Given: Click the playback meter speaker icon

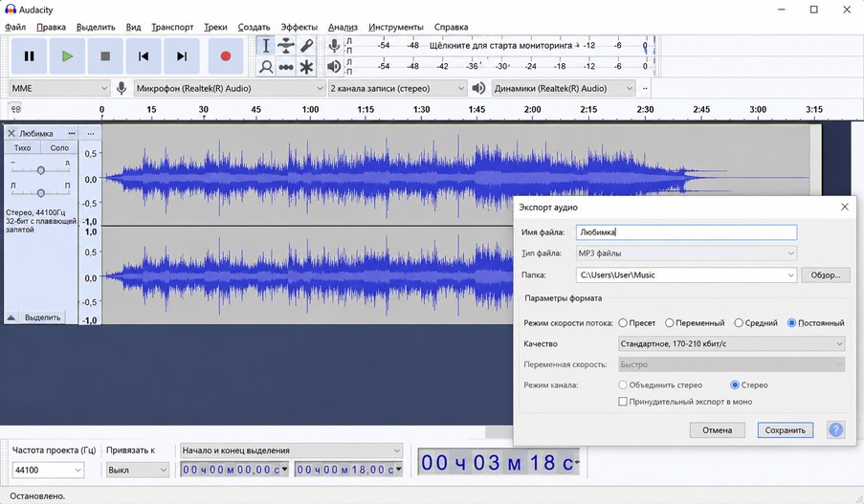Looking at the screenshot, I should tap(334, 67).
